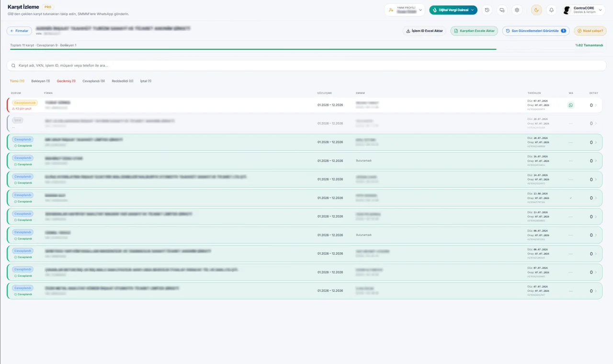Export with Karşıtları Excele Aktar button

(474, 31)
